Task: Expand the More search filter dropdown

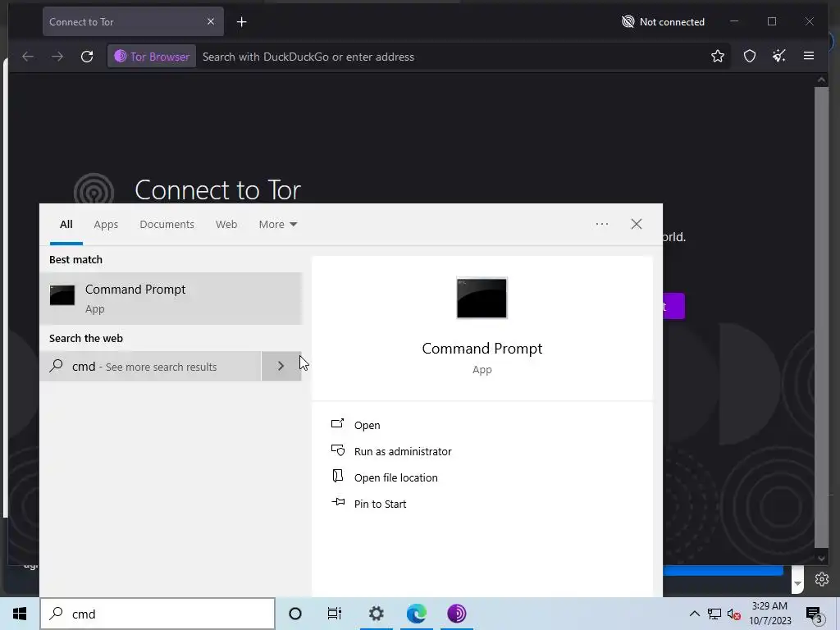Action: pyautogui.click(x=277, y=225)
